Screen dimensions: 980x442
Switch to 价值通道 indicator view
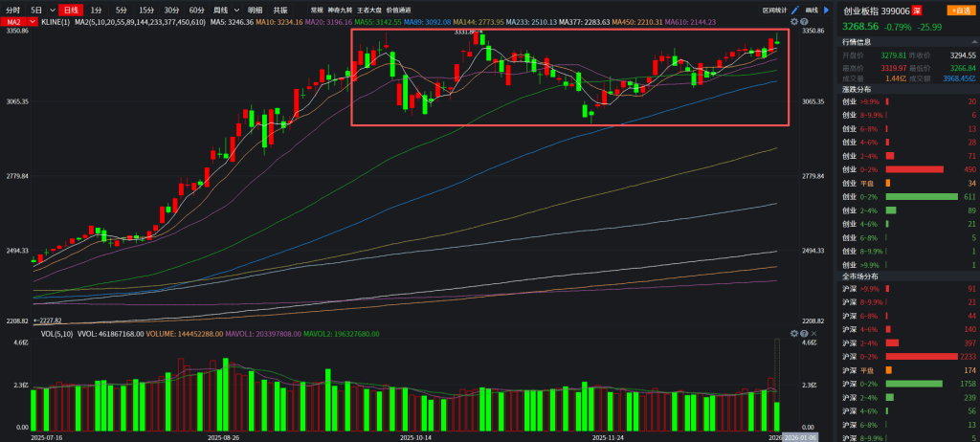[398, 10]
